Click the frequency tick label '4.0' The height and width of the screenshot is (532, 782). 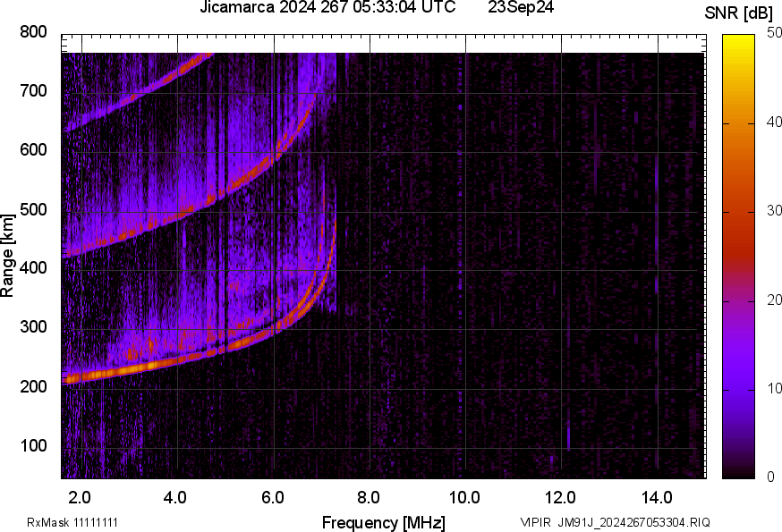coord(175,498)
